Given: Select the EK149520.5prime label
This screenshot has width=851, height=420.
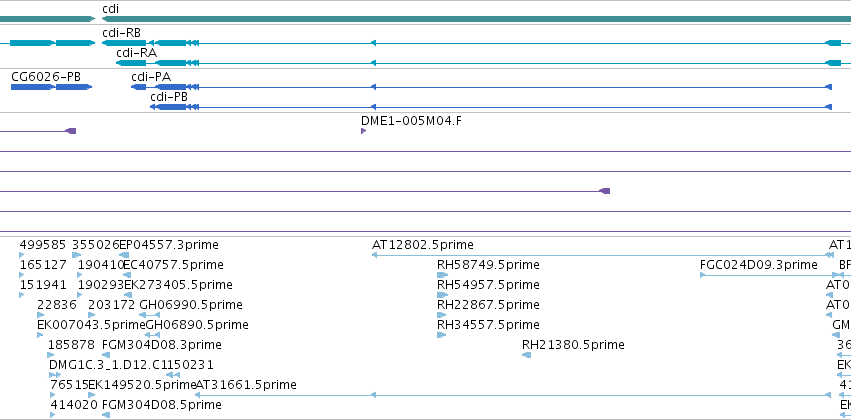Looking at the screenshot, I should click(142, 385).
